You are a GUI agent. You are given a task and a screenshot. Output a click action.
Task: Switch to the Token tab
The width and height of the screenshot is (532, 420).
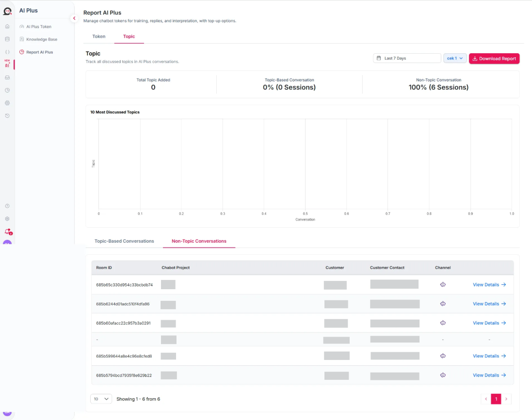[99, 36]
